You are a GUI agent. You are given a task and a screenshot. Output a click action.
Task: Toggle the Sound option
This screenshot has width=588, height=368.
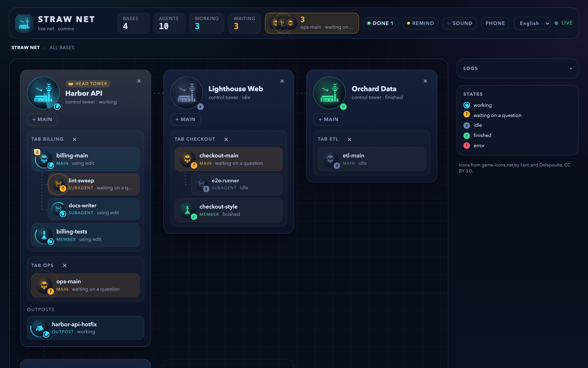(x=460, y=23)
